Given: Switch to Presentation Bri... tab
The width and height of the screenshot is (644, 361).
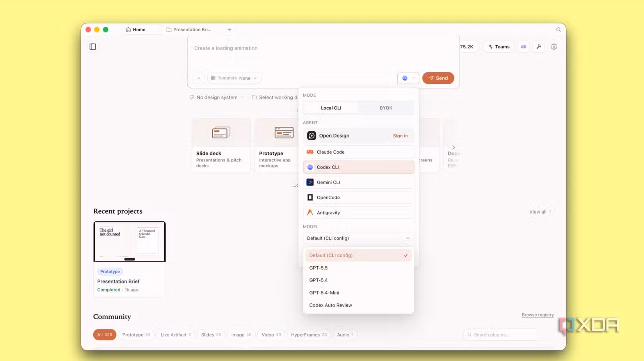Looking at the screenshot, I should click(189, 30).
